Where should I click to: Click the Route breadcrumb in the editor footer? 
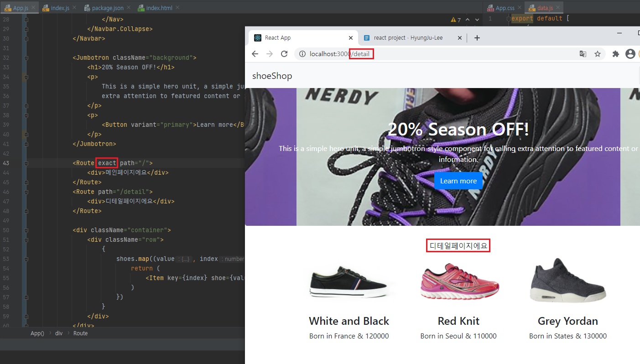pos(80,333)
